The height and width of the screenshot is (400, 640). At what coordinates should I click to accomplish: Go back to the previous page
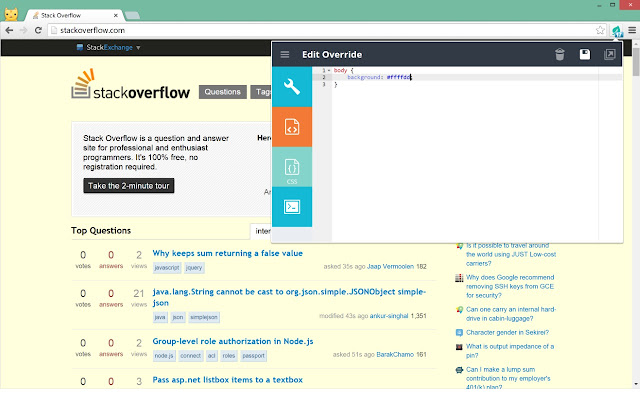(x=9, y=30)
